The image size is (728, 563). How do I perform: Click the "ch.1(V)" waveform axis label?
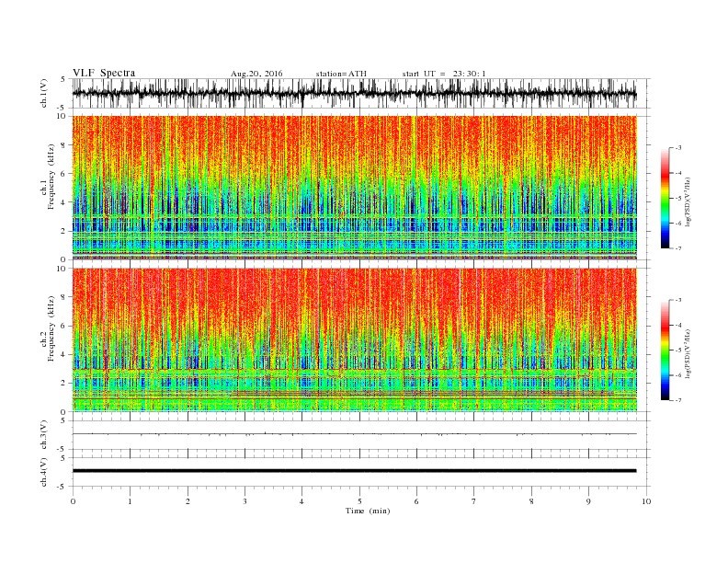pos(44,93)
